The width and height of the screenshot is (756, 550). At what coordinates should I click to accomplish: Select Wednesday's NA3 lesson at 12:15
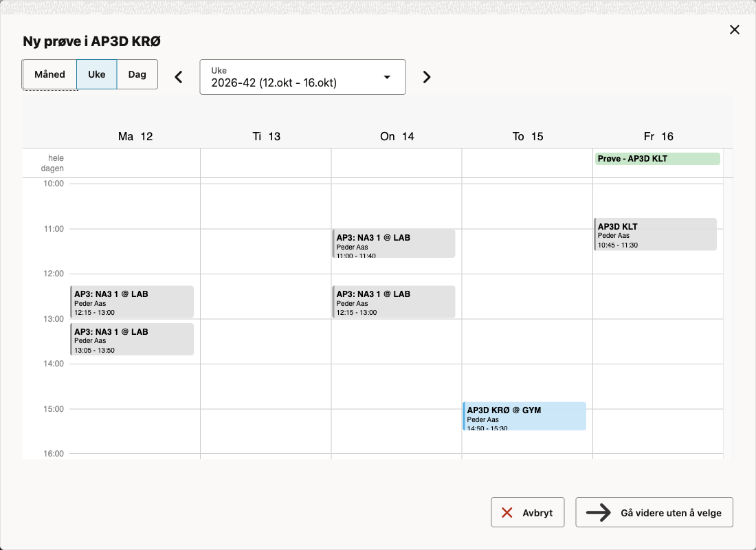tap(394, 302)
